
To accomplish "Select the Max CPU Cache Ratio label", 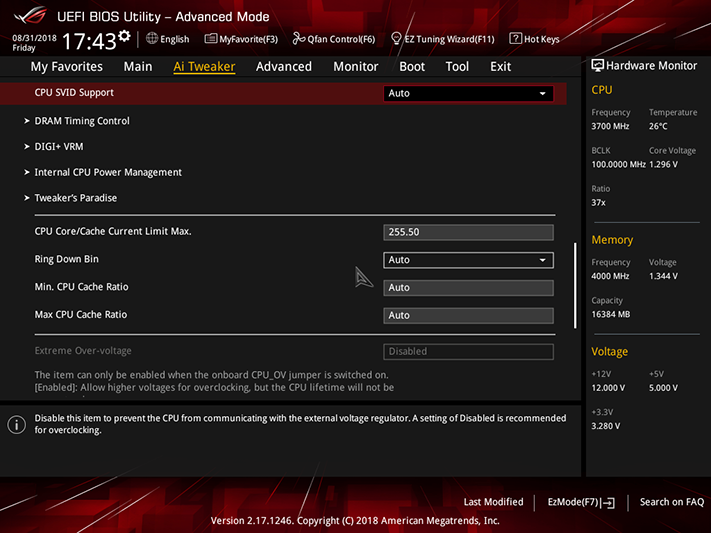I will (81, 314).
